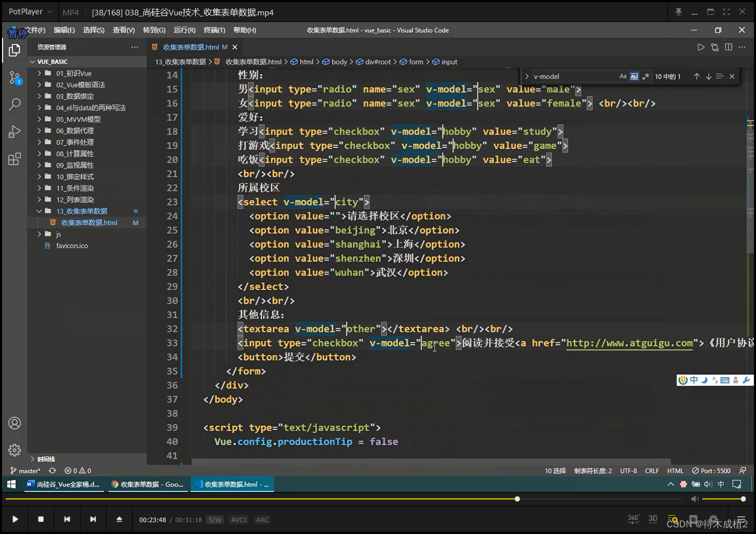Expand the 09_监视属性 folder
Viewport: 756px width, 534px height.
(39, 165)
